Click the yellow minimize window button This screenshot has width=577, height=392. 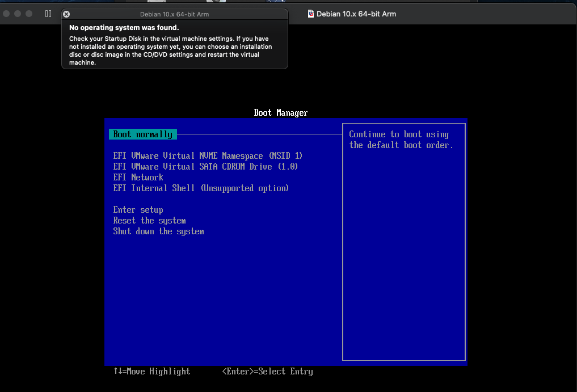[17, 14]
